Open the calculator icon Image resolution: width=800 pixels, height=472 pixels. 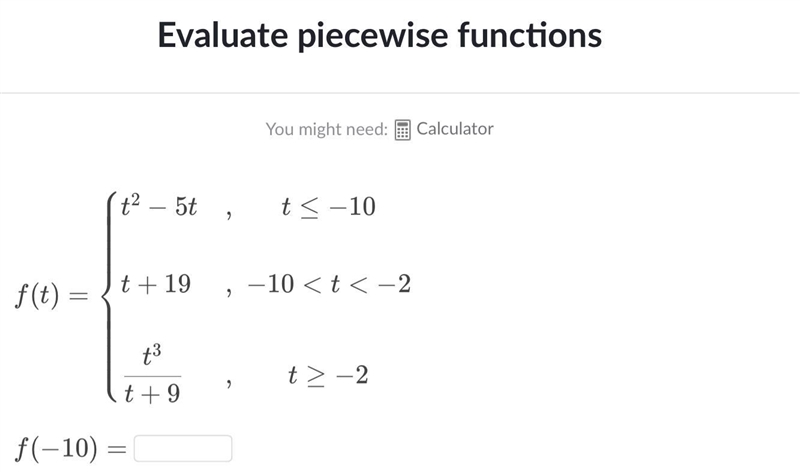click(402, 130)
